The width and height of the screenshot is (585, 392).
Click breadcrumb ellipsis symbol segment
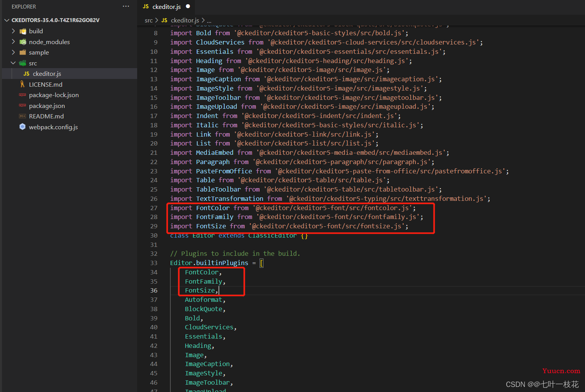click(209, 21)
